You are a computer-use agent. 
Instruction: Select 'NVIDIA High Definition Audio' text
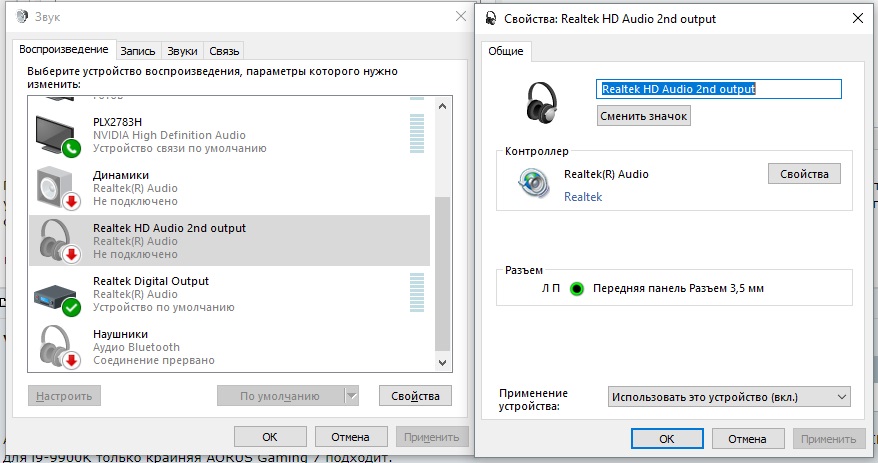click(169, 135)
